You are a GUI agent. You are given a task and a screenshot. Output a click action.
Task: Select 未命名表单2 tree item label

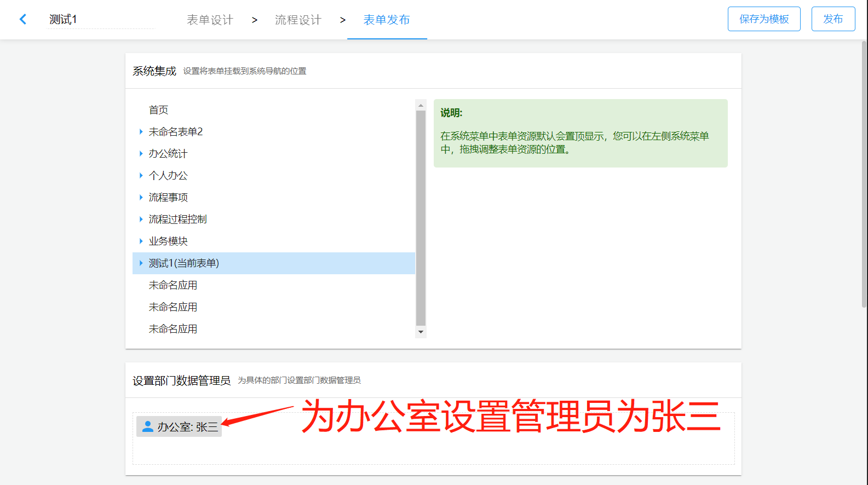tap(176, 132)
